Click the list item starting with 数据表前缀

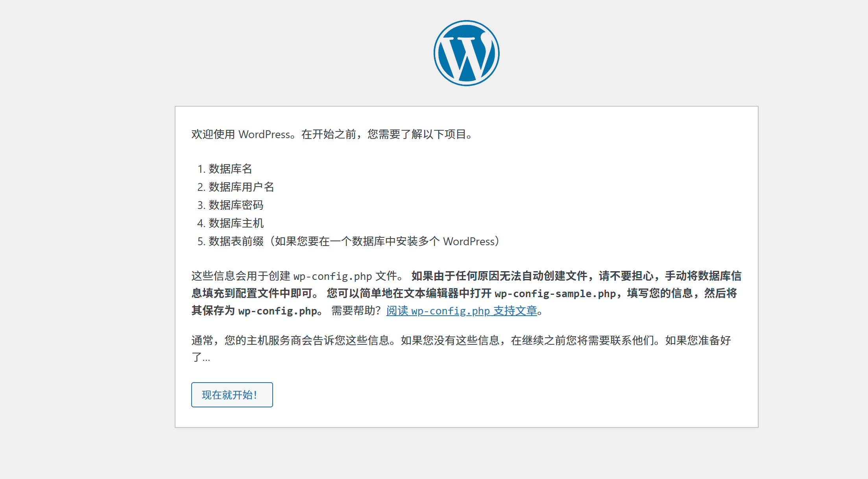(354, 241)
